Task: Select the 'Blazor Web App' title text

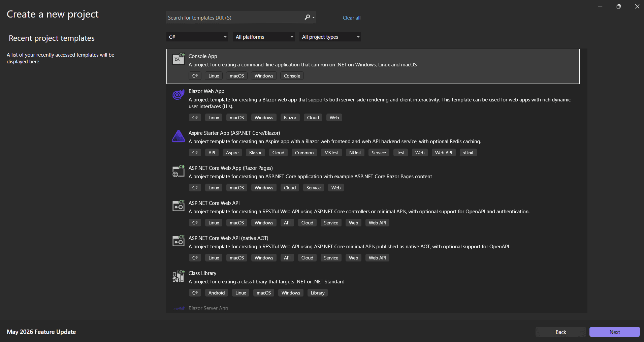Action: click(206, 91)
